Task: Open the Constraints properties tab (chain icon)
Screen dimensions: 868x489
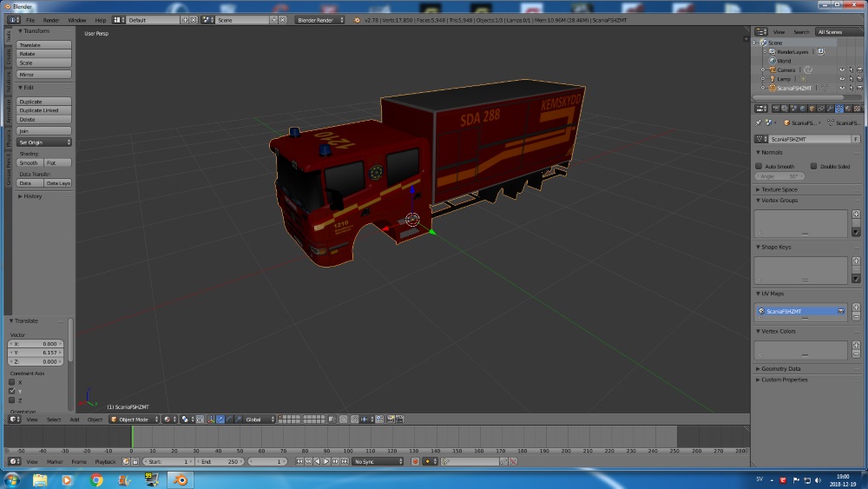Action: point(821,109)
